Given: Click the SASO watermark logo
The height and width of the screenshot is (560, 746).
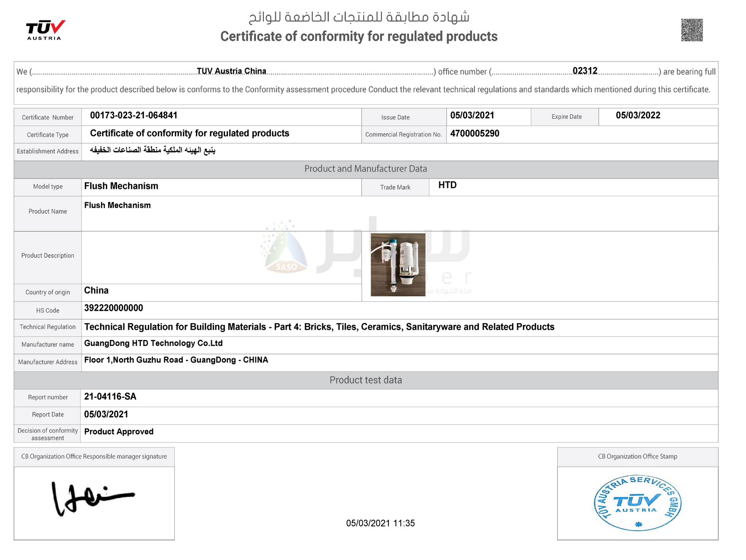Looking at the screenshot, I should 285,249.
